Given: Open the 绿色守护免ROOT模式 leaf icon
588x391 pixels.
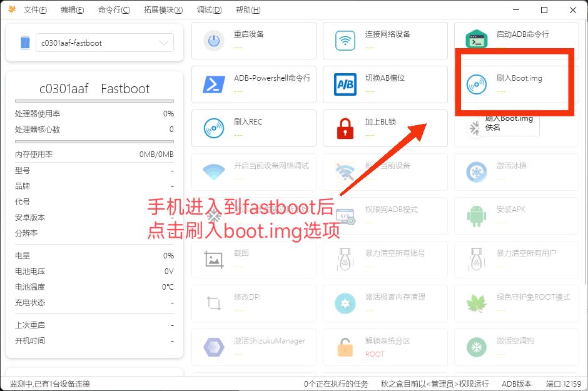Looking at the screenshot, I should point(476,303).
